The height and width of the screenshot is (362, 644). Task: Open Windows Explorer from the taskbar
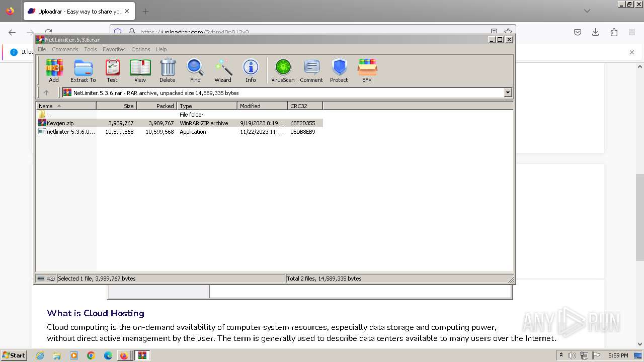57,355
